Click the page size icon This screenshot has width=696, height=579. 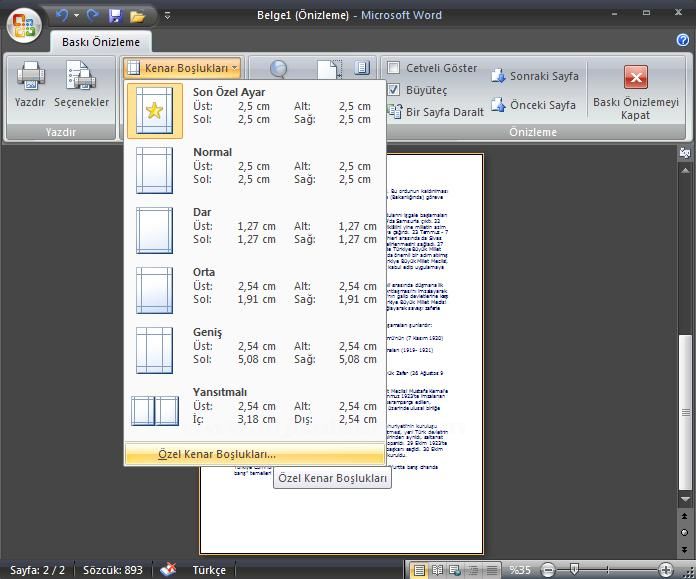tap(329, 69)
